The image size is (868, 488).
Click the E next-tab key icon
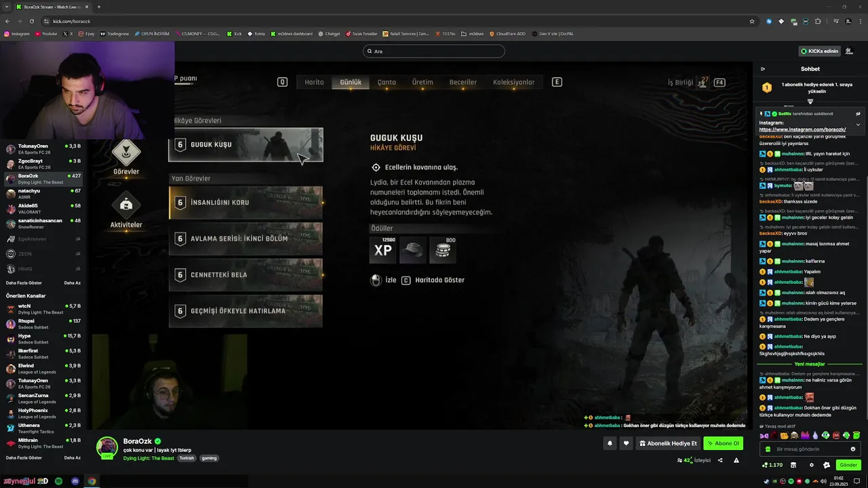557,82
